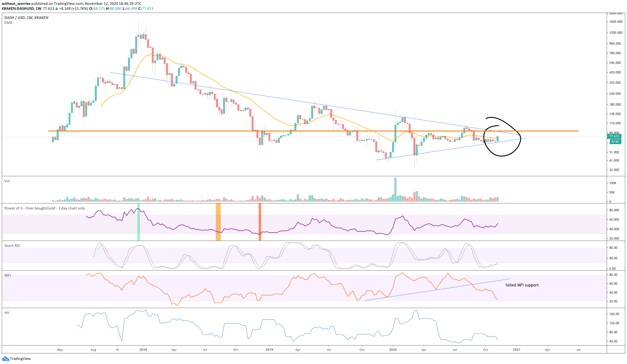Click the 16 time axis label
Image resolution: width=627 pixels, height=364 pixels.
click(x=117, y=350)
